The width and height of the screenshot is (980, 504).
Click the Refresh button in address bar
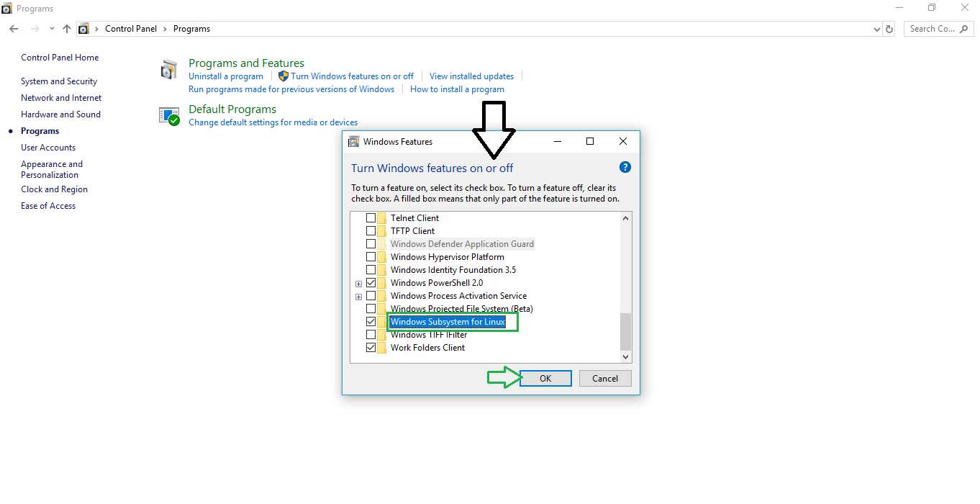[x=889, y=29]
